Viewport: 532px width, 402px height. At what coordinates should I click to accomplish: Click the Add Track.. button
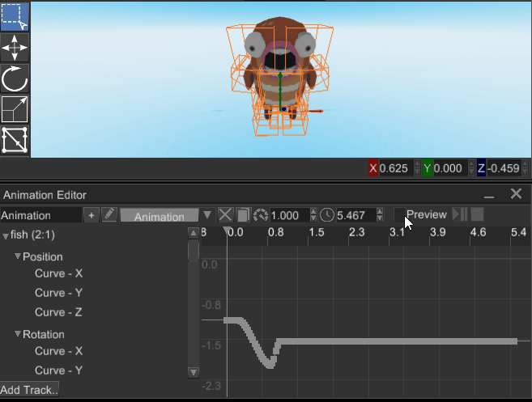[x=30, y=390]
